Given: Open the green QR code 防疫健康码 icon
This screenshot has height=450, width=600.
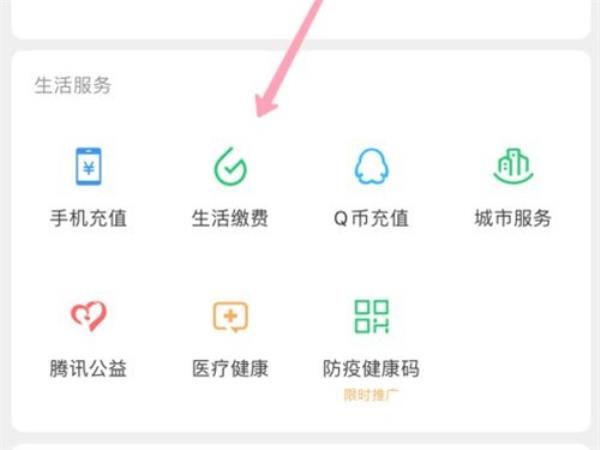Looking at the screenshot, I should (x=372, y=316).
